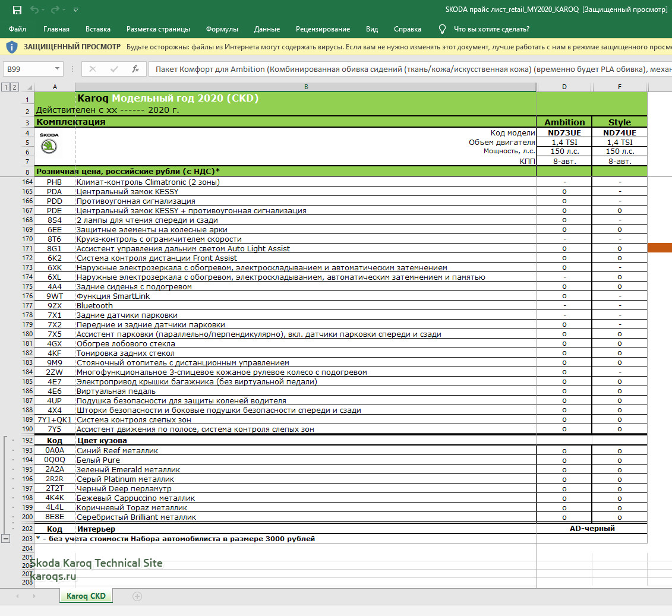Click the sheet tab scroll left arrow
The height and width of the screenshot is (616, 672).
click(x=18, y=596)
